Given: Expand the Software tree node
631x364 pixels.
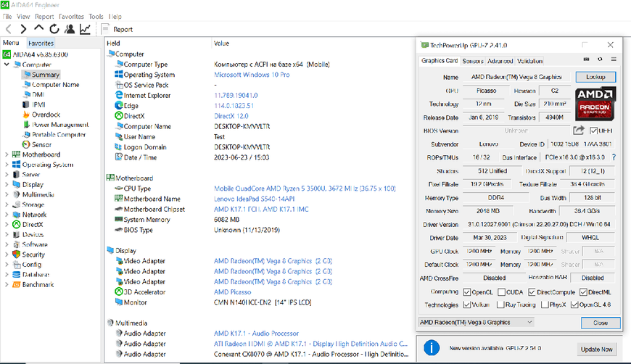Looking at the screenshot, I should [x=7, y=244].
